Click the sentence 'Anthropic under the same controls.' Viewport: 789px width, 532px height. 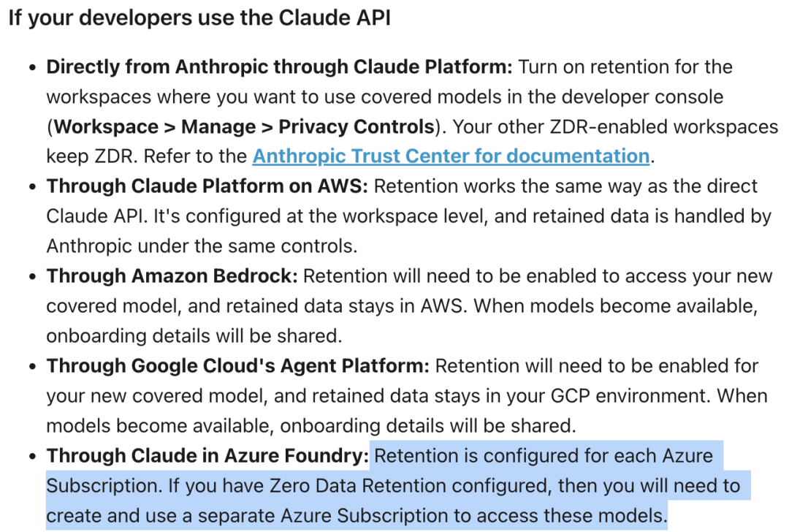pos(202,246)
